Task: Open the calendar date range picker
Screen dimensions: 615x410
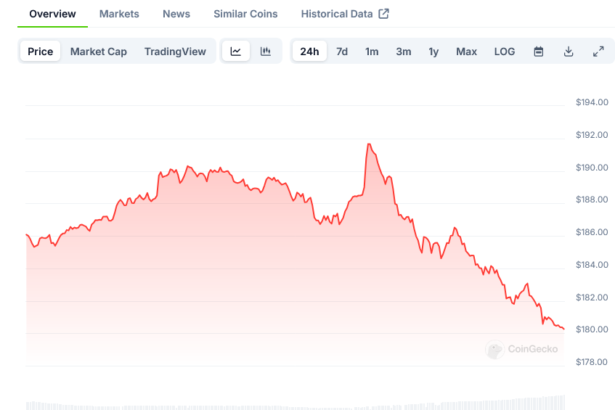Action: (x=538, y=52)
